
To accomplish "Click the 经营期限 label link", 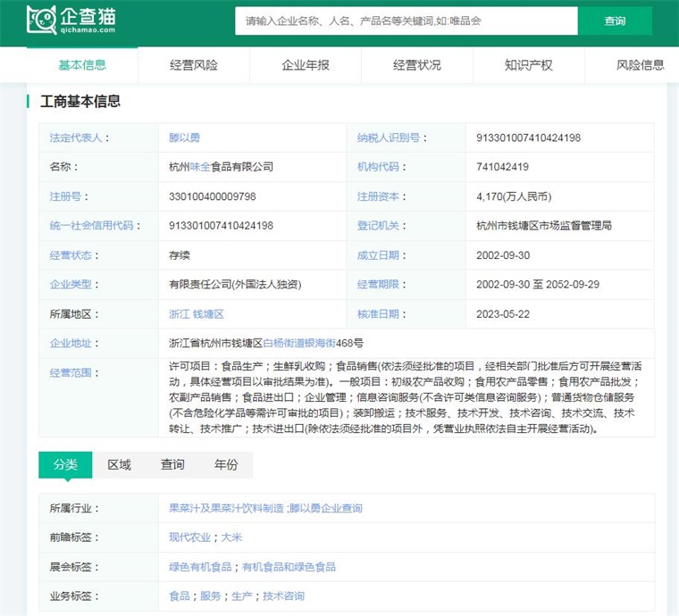I will point(378,284).
